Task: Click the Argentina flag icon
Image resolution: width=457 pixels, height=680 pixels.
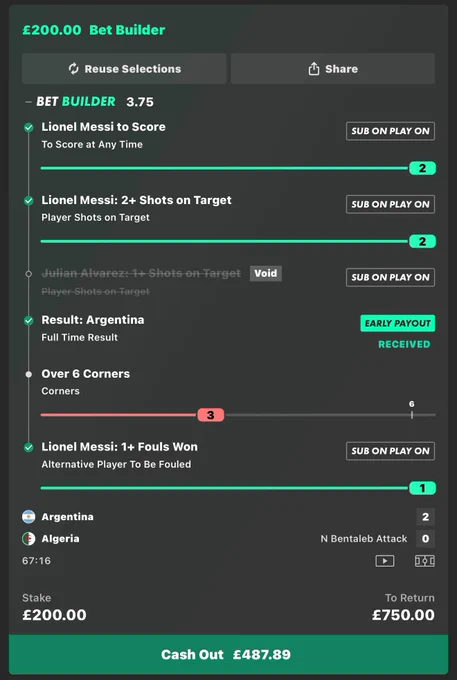Action: coord(29,517)
